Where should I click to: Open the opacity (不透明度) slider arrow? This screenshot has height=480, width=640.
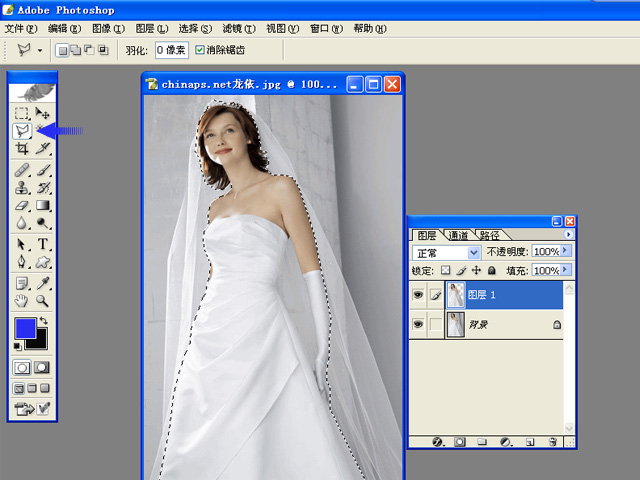pyautogui.click(x=565, y=251)
